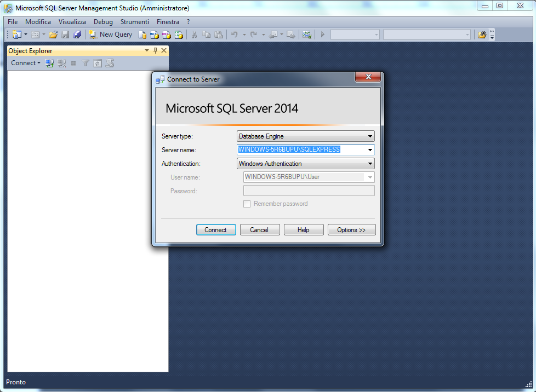Image resolution: width=536 pixels, height=392 pixels.
Task: Click the Connect button in the dialog
Action: [216, 230]
